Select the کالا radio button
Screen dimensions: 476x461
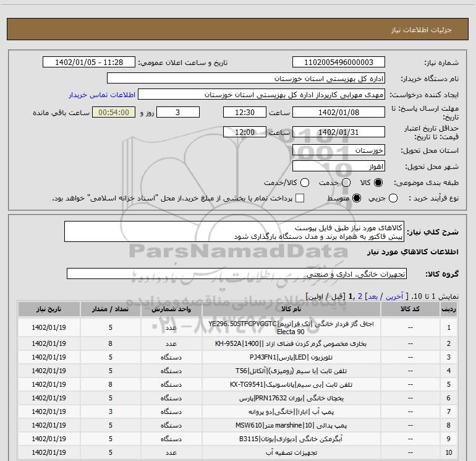pos(378,183)
